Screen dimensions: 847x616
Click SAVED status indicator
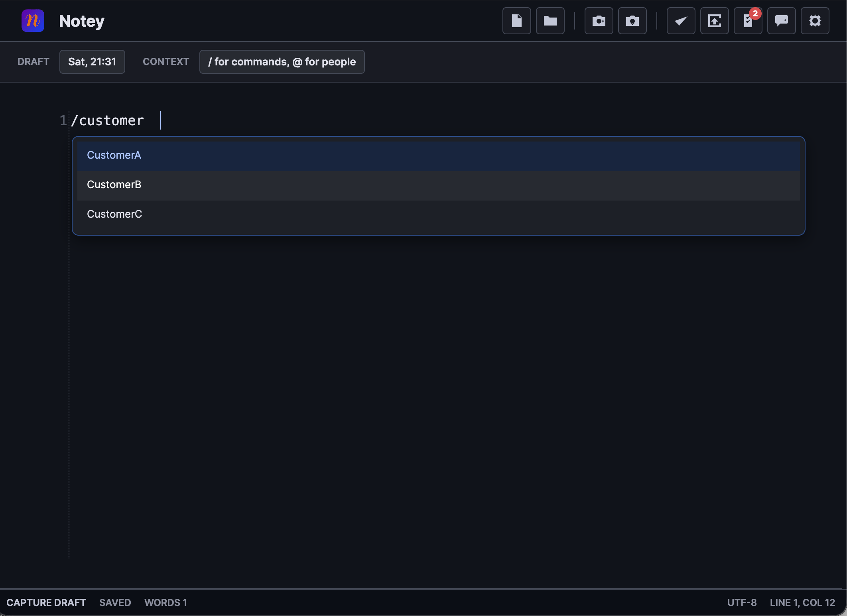115,602
